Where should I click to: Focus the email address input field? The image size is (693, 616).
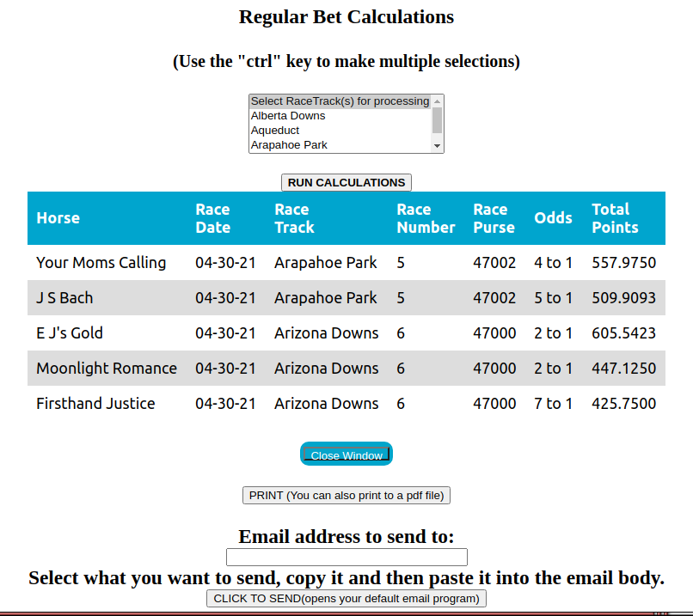click(x=346, y=557)
